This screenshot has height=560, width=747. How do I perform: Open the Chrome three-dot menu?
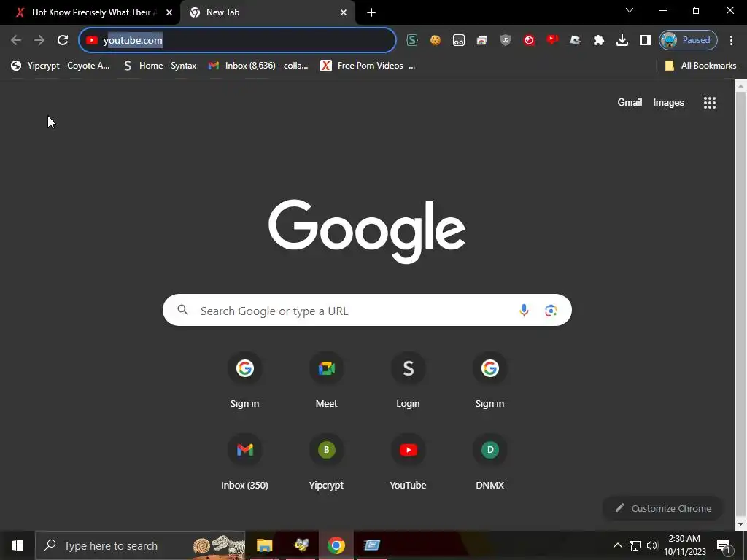[731, 40]
